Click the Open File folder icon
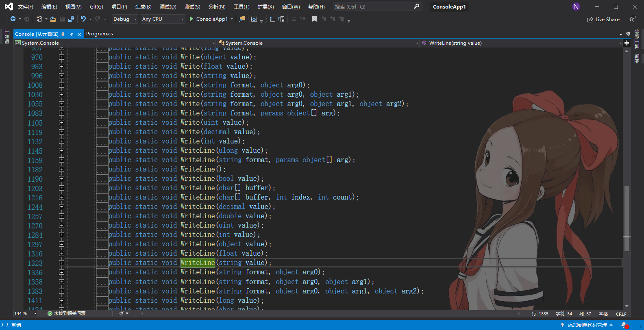Screen dimensions: 644x330 53,19
